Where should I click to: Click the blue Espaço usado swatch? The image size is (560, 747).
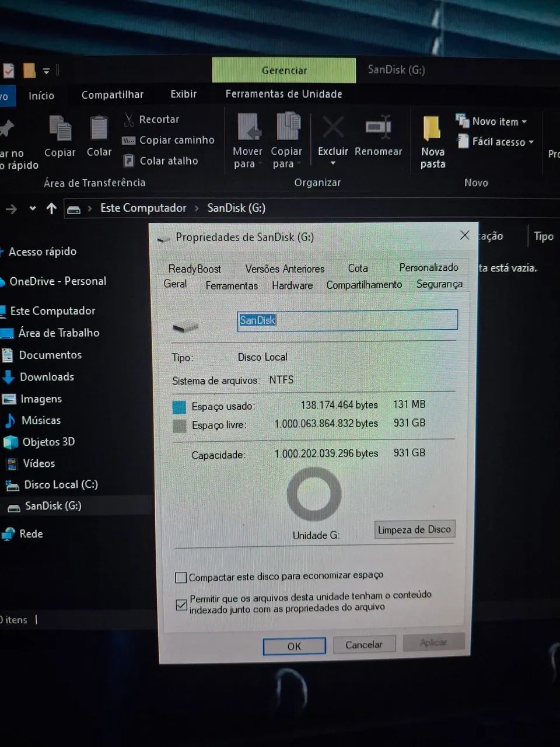179,407
